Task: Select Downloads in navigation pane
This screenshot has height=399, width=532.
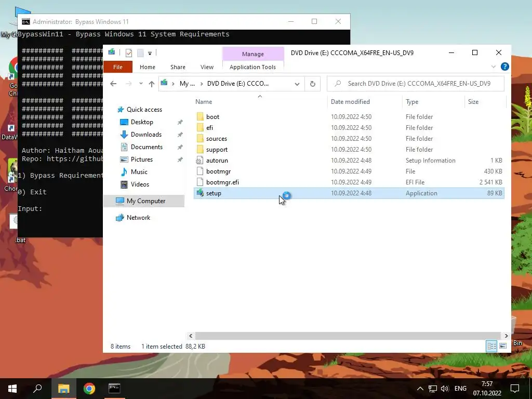Action: pos(146,135)
